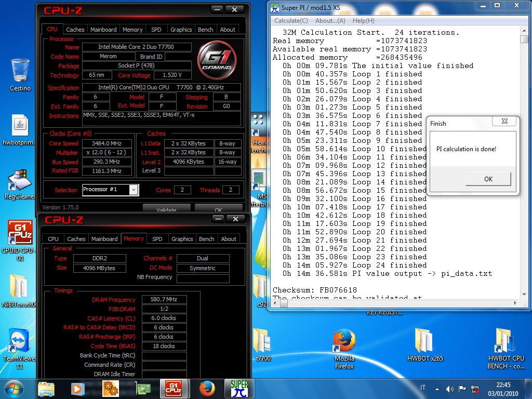The height and width of the screenshot is (399, 532).
Task: Open Mainboard tab in top CPU-Z window
Action: click(x=103, y=30)
